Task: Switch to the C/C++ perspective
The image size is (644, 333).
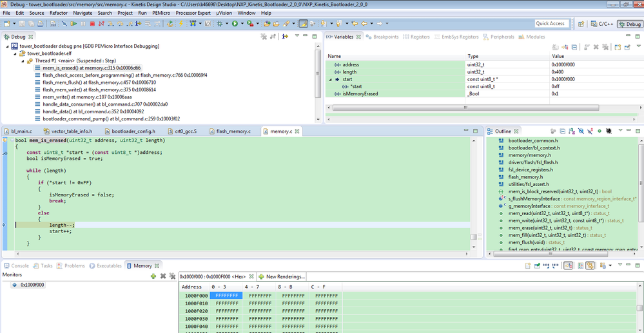Action: 601,24
